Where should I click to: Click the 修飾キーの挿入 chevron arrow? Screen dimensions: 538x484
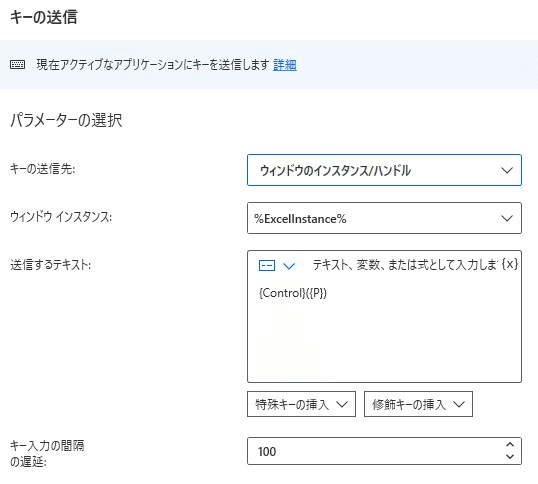coord(459,404)
